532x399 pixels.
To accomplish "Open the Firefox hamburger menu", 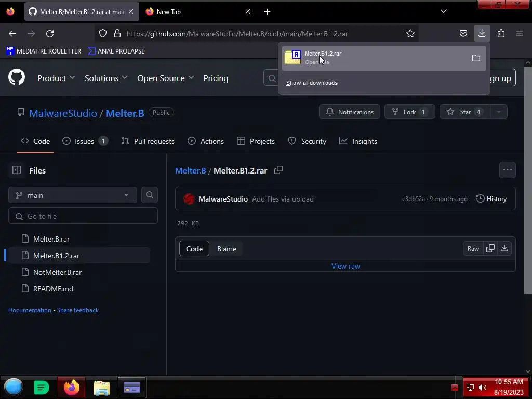I will [520, 33].
